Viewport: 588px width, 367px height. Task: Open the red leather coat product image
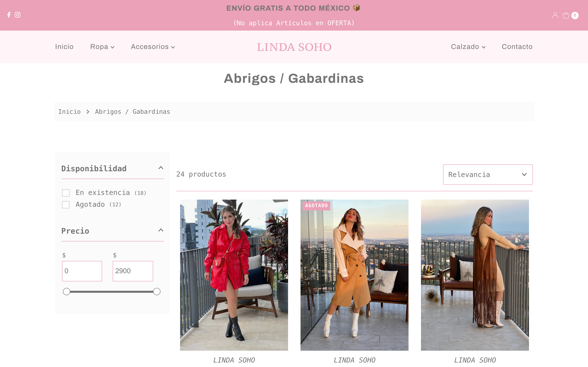click(234, 275)
